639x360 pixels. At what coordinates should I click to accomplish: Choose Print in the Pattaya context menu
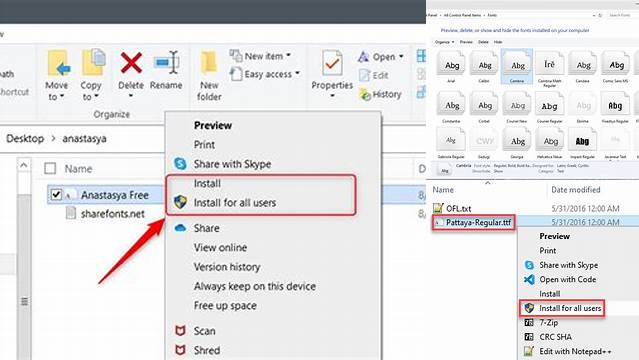(547, 250)
